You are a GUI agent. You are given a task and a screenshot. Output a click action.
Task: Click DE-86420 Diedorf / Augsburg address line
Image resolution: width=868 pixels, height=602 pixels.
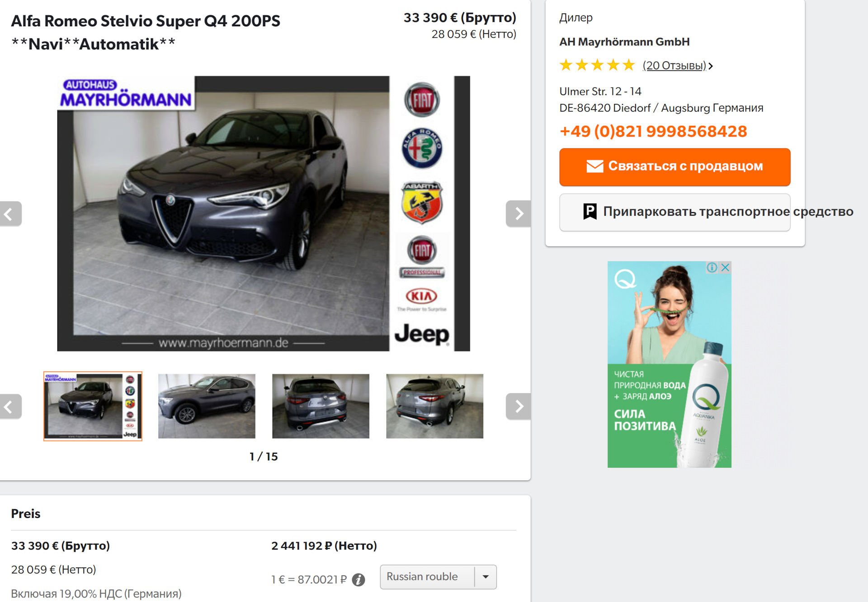[661, 108]
